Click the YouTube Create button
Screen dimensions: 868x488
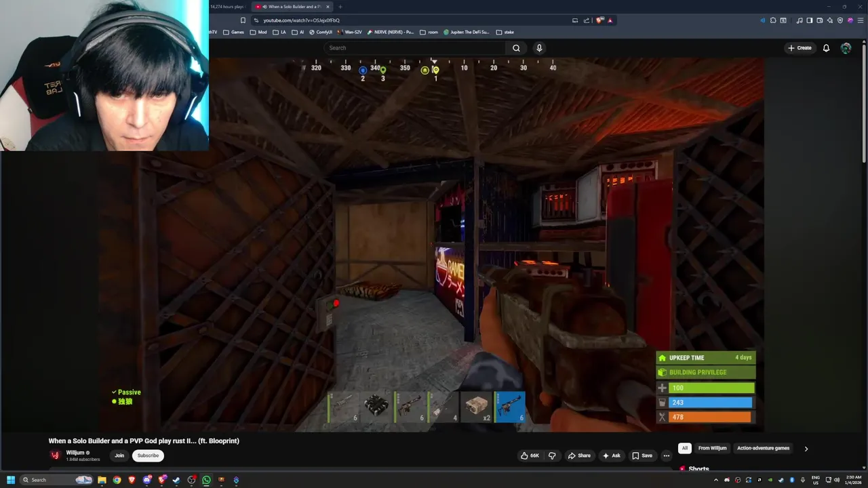click(800, 48)
